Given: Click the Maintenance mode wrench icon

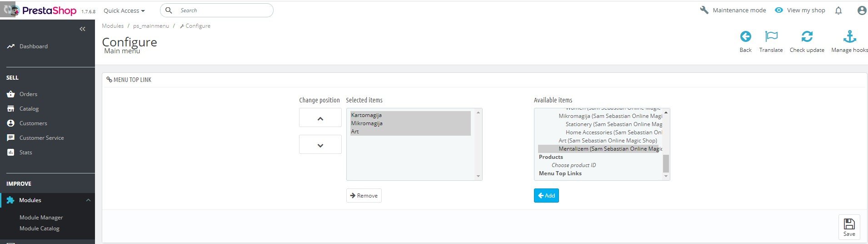Looking at the screenshot, I should tap(704, 10).
